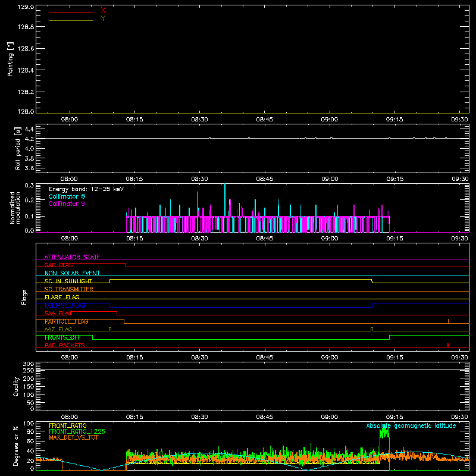Select the Y legend label
The height and width of the screenshot is (476, 476).
click(x=103, y=18)
